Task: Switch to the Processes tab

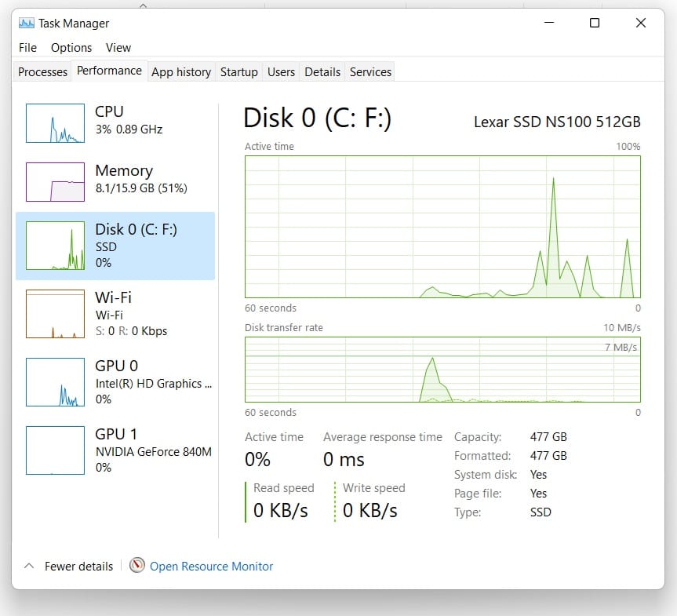Action: [42, 71]
